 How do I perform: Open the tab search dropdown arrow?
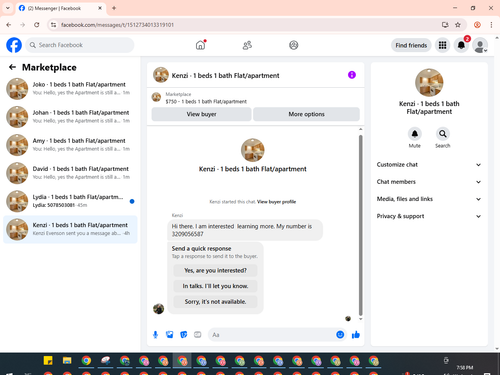pos(8,8)
